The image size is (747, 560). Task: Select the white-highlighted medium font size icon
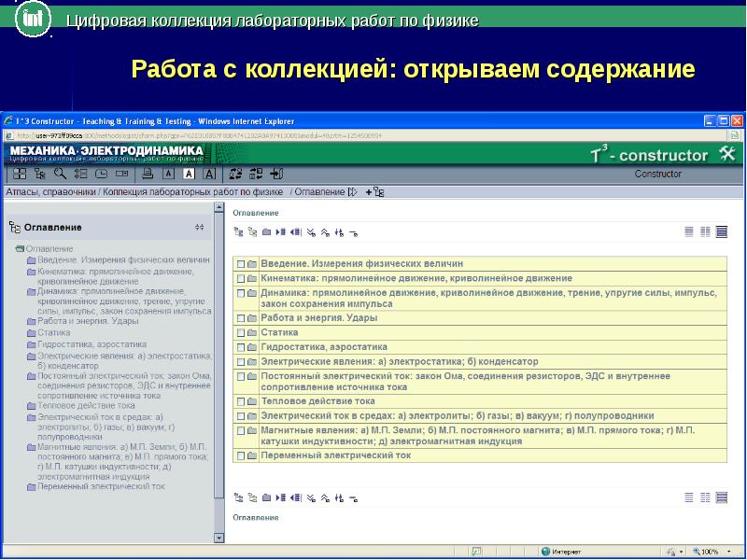(x=189, y=174)
